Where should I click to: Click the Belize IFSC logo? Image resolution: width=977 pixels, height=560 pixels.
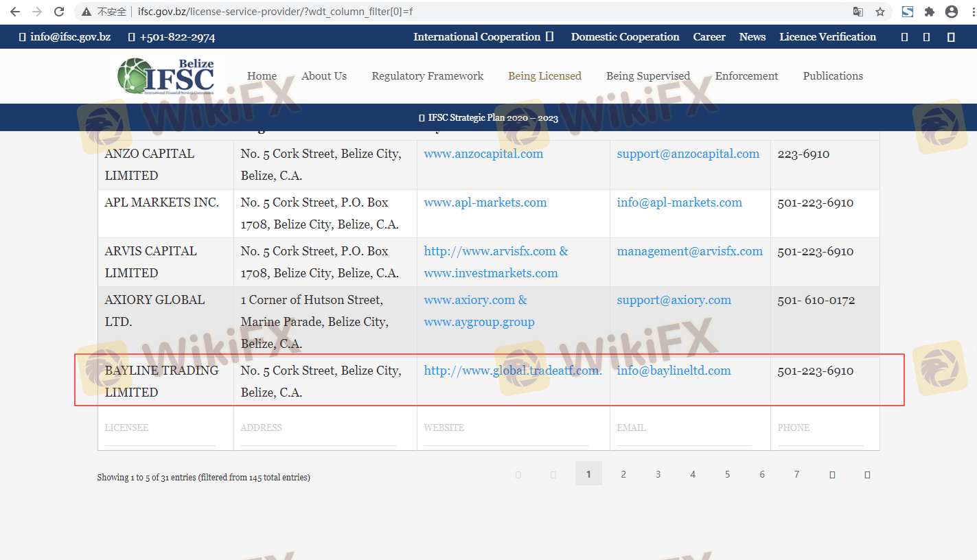point(167,76)
